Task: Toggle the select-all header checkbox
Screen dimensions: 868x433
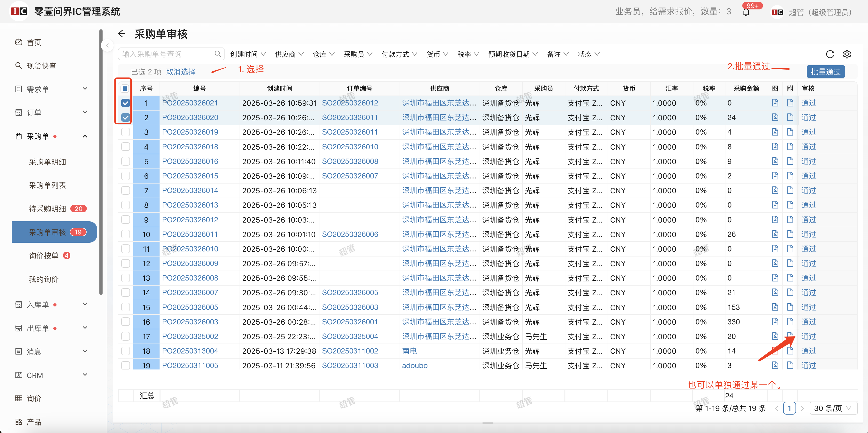Action: pos(125,89)
